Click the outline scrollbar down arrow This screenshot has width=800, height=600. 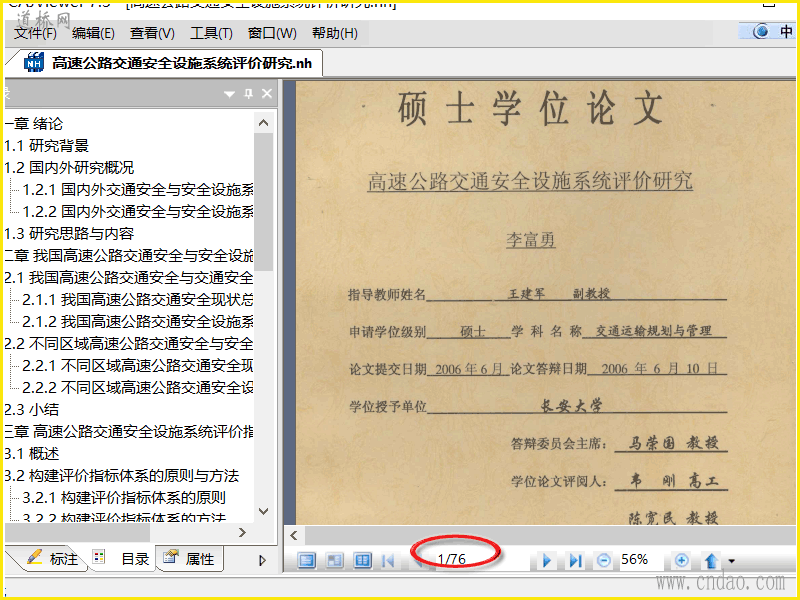point(263,511)
